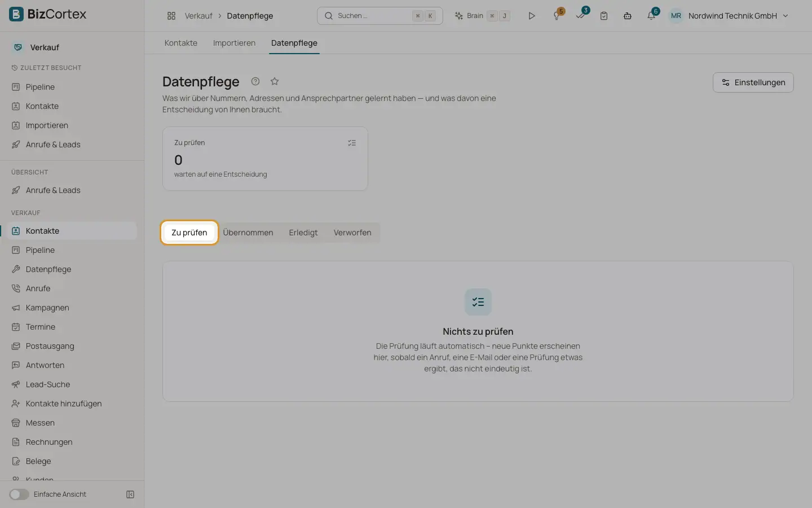The image size is (812, 508).
Task: Star the Datenpflege page as favorite
Action: (x=275, y=81)
